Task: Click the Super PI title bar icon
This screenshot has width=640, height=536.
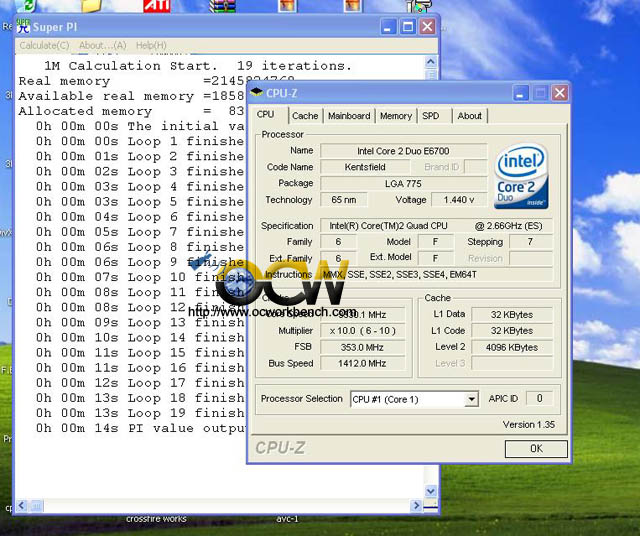Action: [23, 27]
